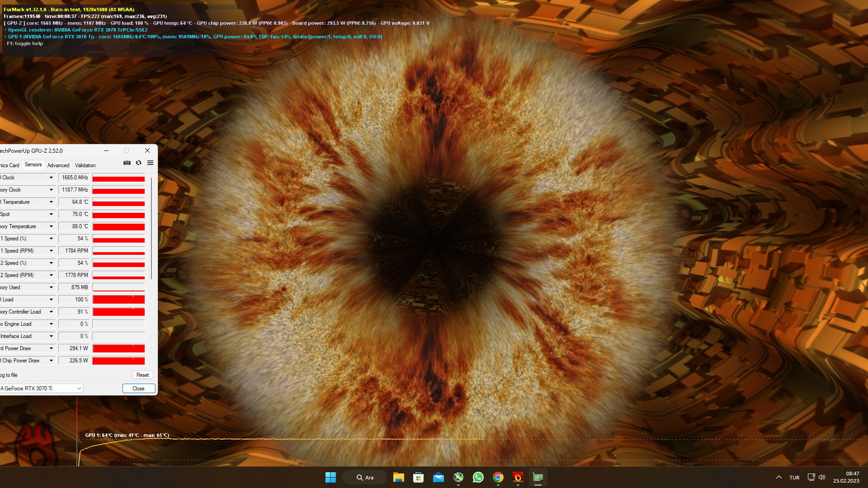This screenshot has height=488, width=868.
Task: Click the taskbar search box Ara
Action: pos(365,477)
